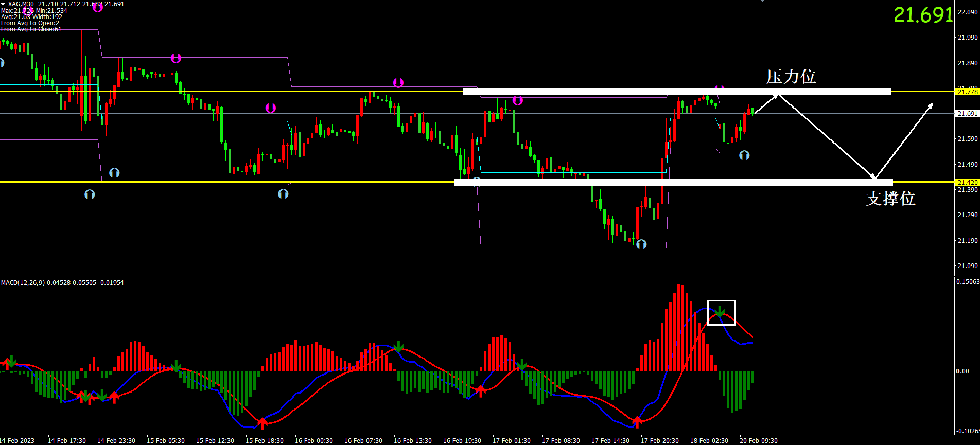Click the current price 21.691 axis label

point(967,114)
